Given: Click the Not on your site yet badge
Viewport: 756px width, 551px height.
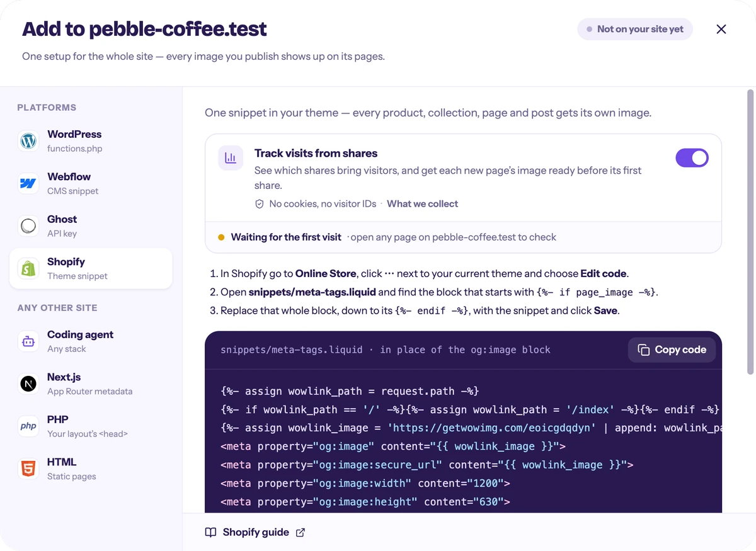Looking at the screenshot, I should pyautogui.click(x=635, y=29).
